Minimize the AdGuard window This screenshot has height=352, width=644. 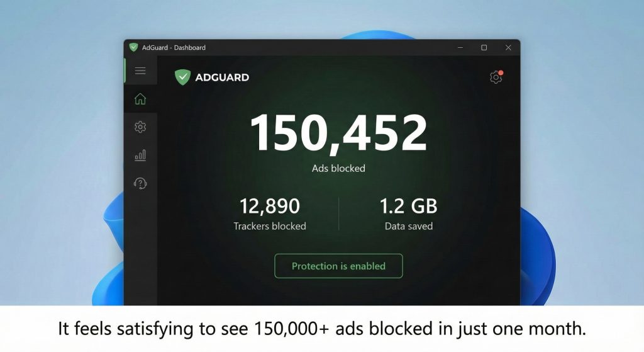(x=459, y=47)
